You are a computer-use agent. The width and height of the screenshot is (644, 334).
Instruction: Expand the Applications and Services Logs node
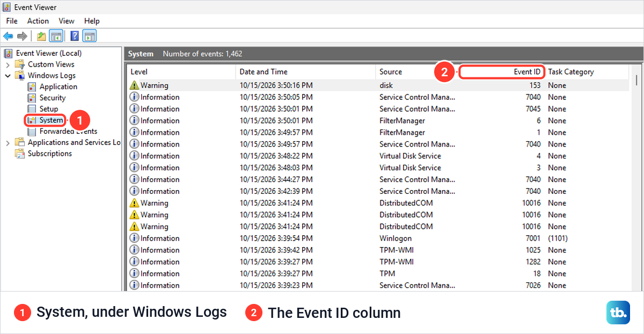[8, 143]
